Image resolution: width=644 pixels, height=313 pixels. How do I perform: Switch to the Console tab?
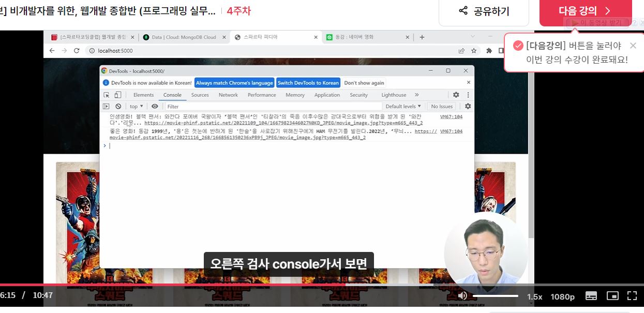tap(172, 95)
